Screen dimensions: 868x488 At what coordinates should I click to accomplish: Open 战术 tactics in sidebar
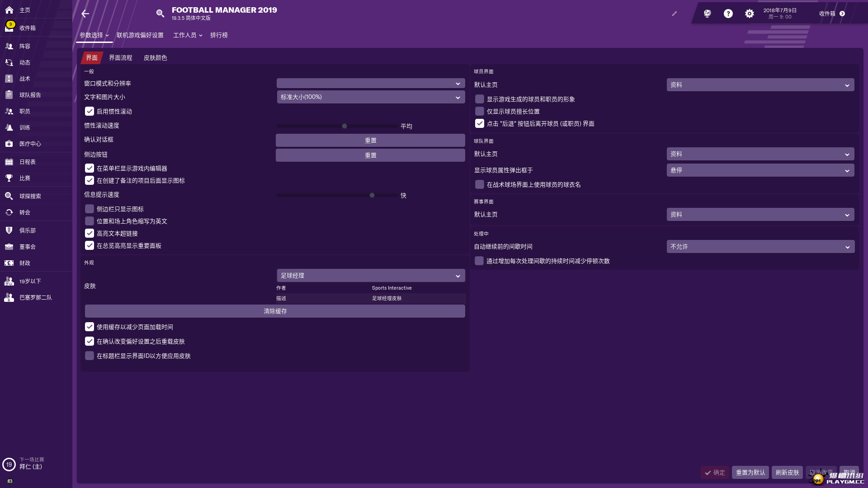click(x=24, y=79)
